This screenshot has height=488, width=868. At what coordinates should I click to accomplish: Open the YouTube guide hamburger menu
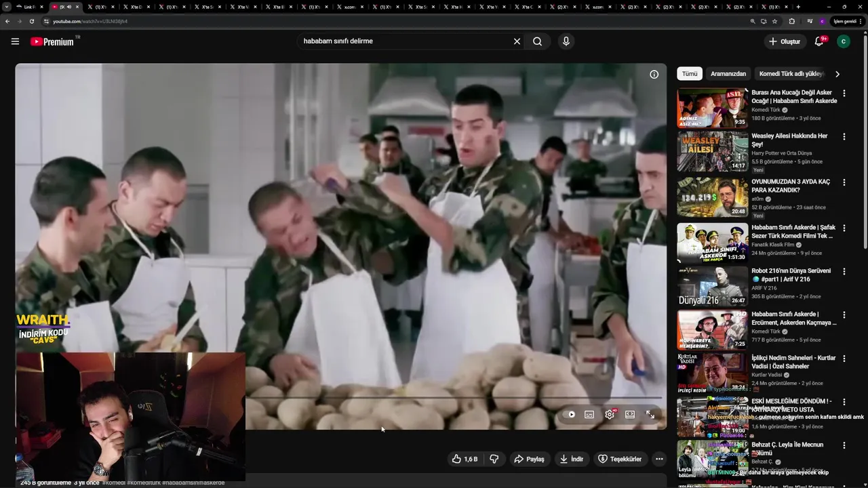point(15,41)
